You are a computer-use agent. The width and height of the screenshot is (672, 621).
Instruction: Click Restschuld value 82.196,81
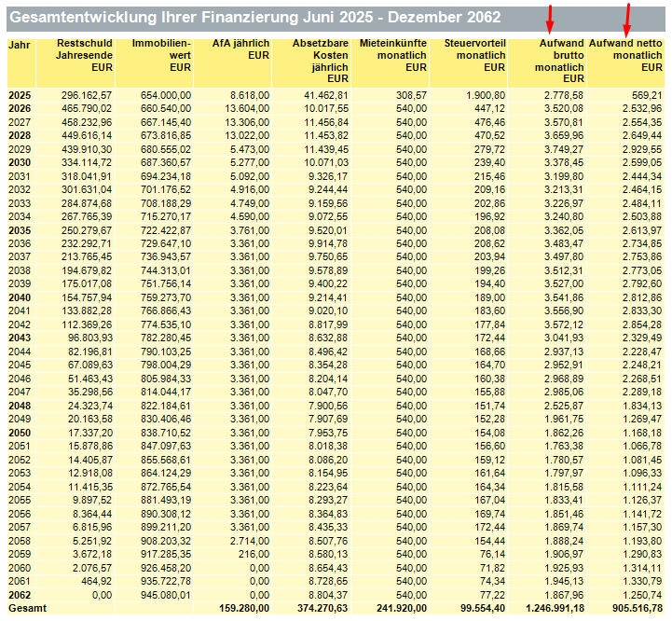click(x=90, y=352)
